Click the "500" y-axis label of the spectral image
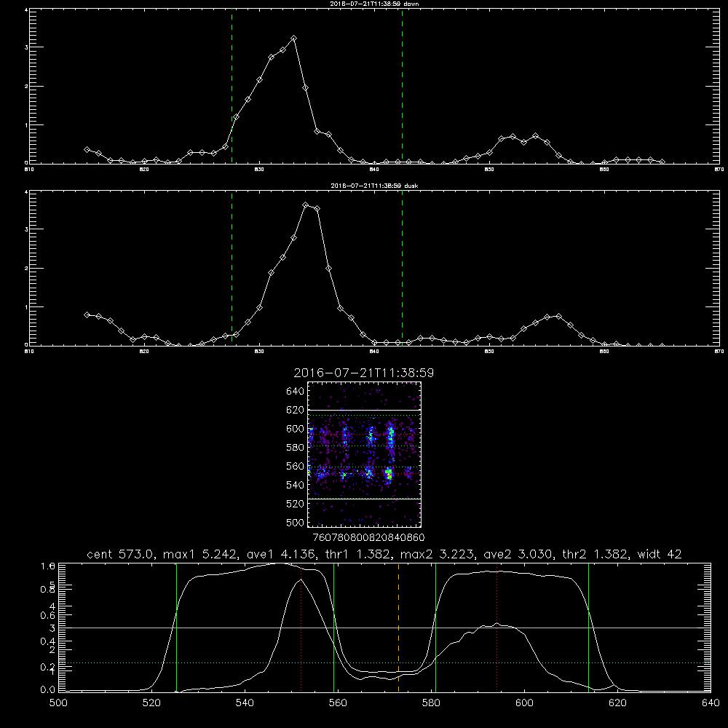 (296, 522)
